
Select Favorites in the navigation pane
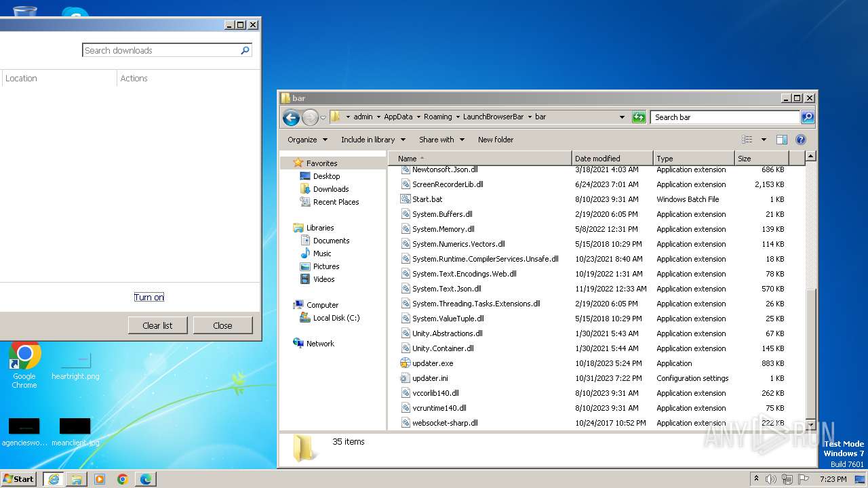321,163
